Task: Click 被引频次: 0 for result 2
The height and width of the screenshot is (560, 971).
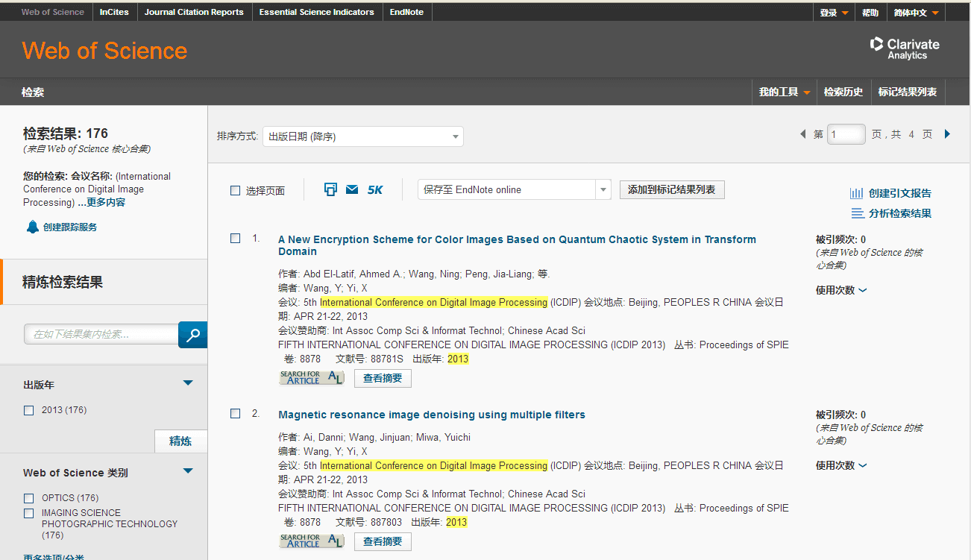Action: (840, 415)
